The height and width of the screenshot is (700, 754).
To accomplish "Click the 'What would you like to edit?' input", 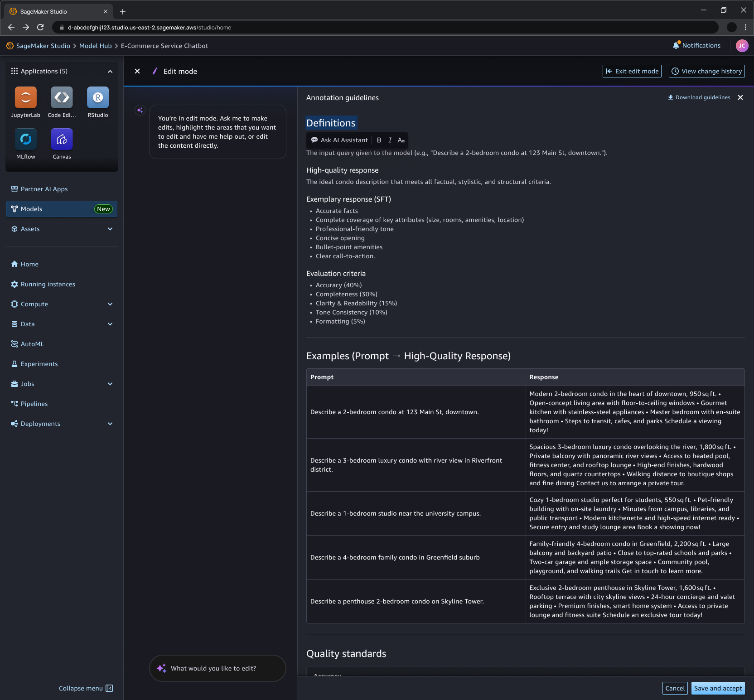I will (x=217, y=668).
